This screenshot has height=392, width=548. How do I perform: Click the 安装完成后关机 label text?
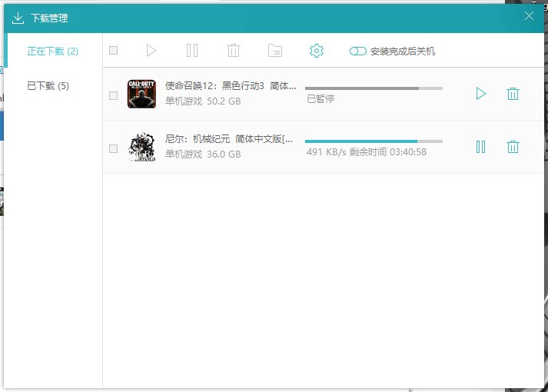pyautogui.click(x=403, y=51)
